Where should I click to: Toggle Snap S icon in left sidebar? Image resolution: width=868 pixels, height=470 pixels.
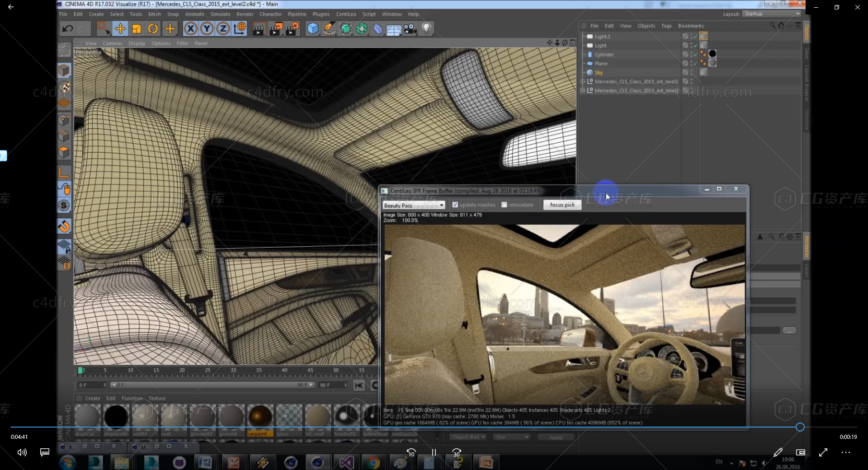[64, 206]
